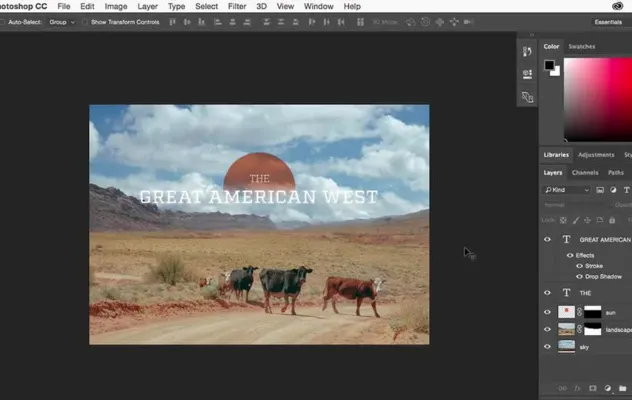Click the auto-align layers icon
Screen dimensions: 632x400
coord(360,22)
